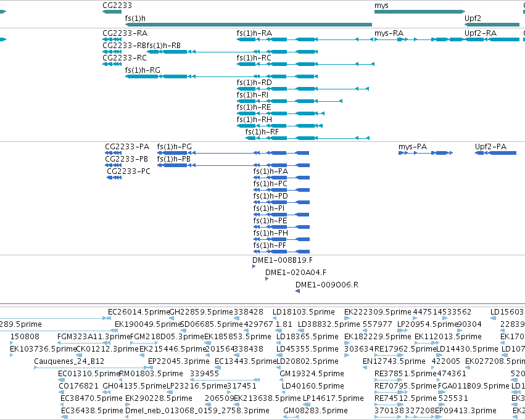Click EST label GM19324.5prime
The width and height of the screenshot is (525, 420).
click(312, 374)
